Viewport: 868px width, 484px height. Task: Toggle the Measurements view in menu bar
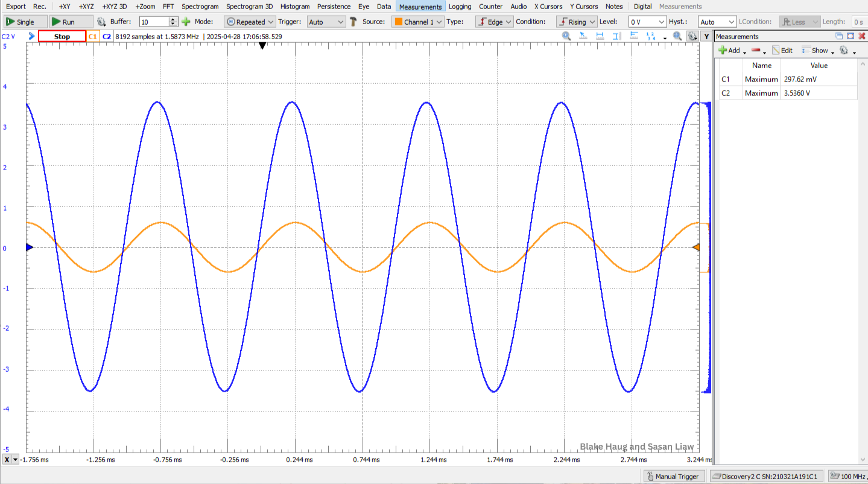(420, 6)
